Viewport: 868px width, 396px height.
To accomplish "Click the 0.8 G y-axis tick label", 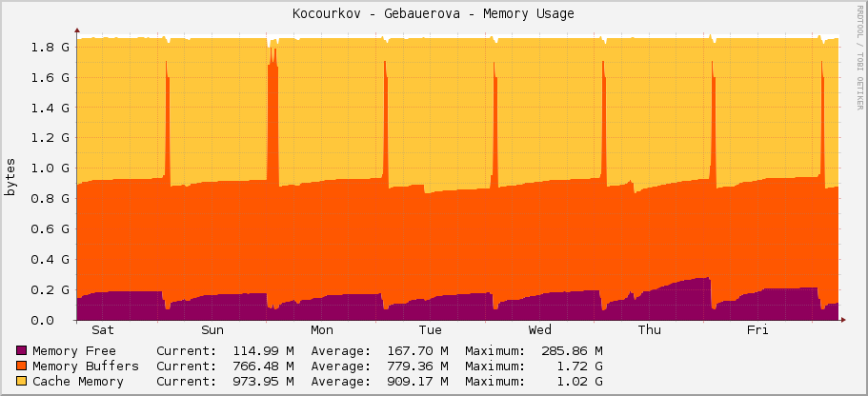I will click(50, 199).
